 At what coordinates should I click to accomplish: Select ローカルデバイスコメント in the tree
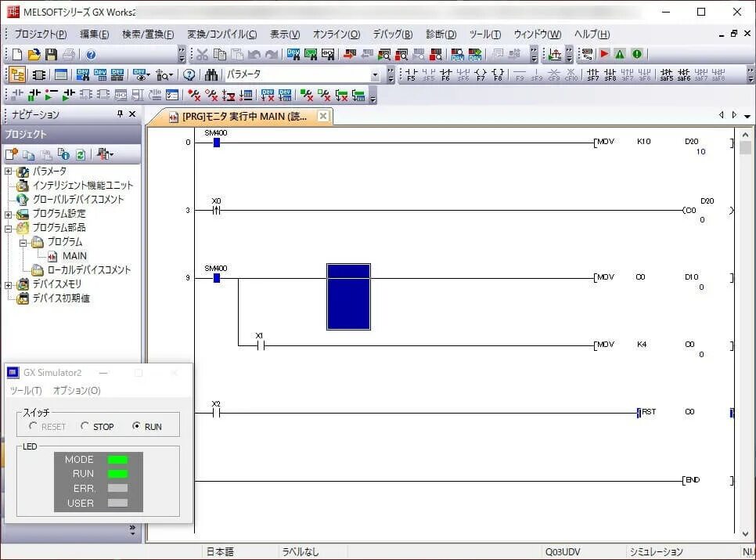click(x=88, y=270)
